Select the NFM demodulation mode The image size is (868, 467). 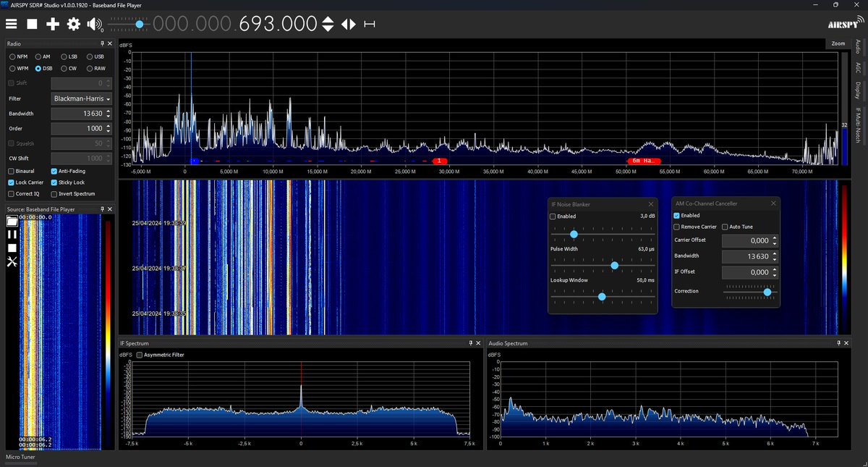[18, 56]
